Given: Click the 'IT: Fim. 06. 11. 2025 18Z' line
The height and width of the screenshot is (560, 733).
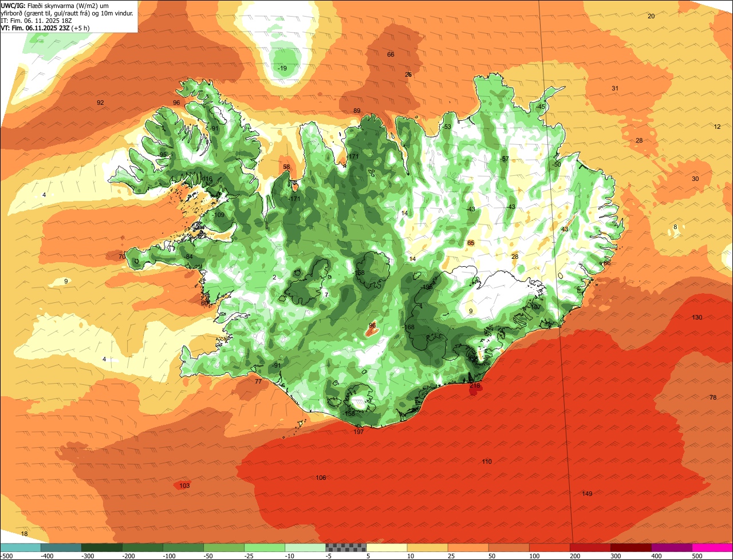Looking at the screenshot, I should click(37, 21).
